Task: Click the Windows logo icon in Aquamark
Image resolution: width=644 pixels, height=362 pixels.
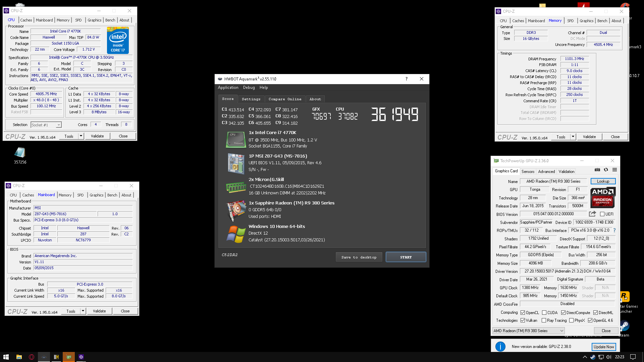Action: [236, 234]
